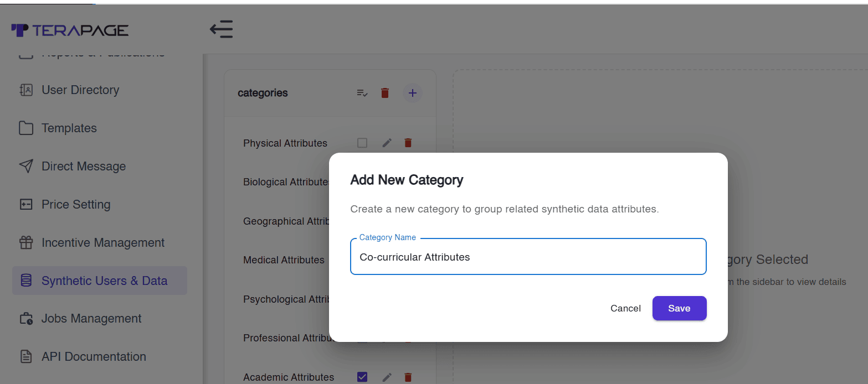868x384 pixels.
Task: Edit Physical Attributes with pencil icon
Action: click(387, 143)
